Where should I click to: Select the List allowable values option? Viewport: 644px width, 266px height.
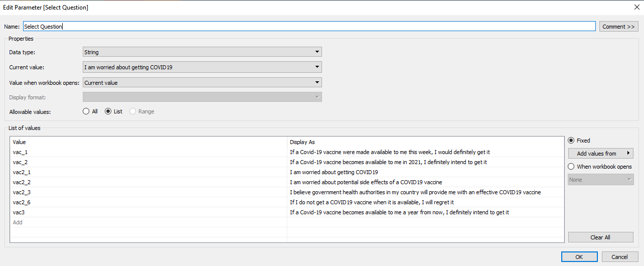108,111
